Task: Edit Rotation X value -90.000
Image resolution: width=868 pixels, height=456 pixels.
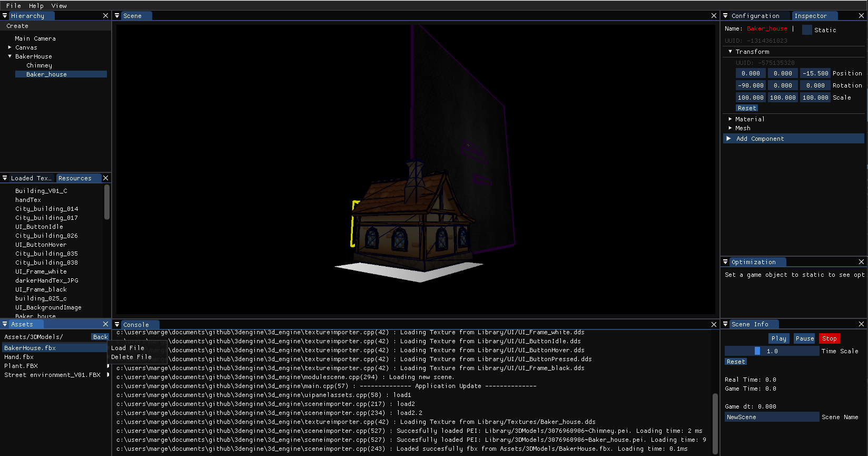Action: pos(751,85)
